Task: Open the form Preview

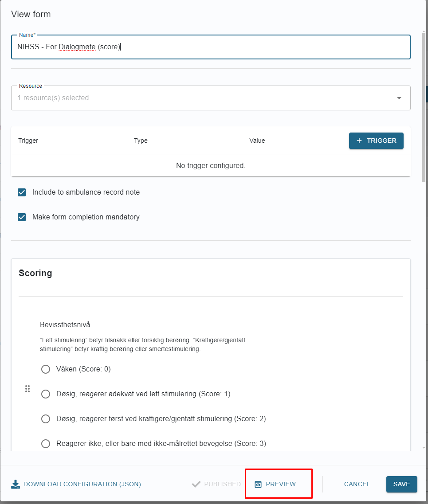Action: [x=275, y=484]
